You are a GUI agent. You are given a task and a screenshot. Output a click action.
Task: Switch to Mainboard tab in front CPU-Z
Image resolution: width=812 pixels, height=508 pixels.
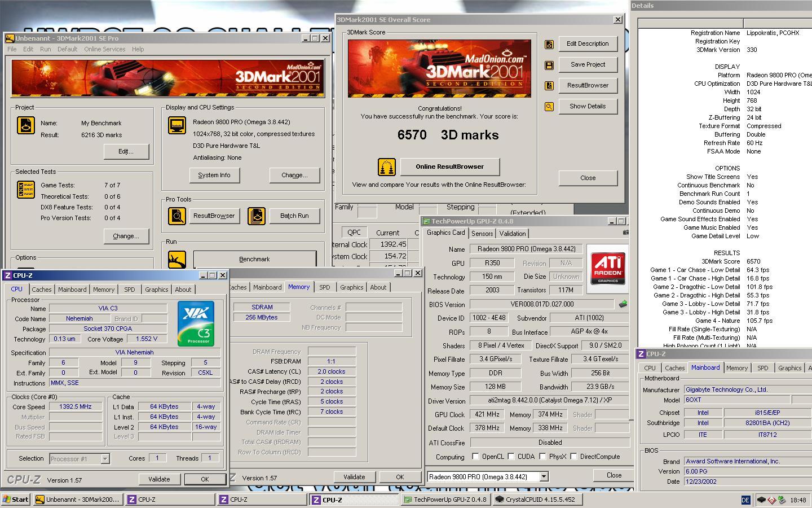(72, 290)
